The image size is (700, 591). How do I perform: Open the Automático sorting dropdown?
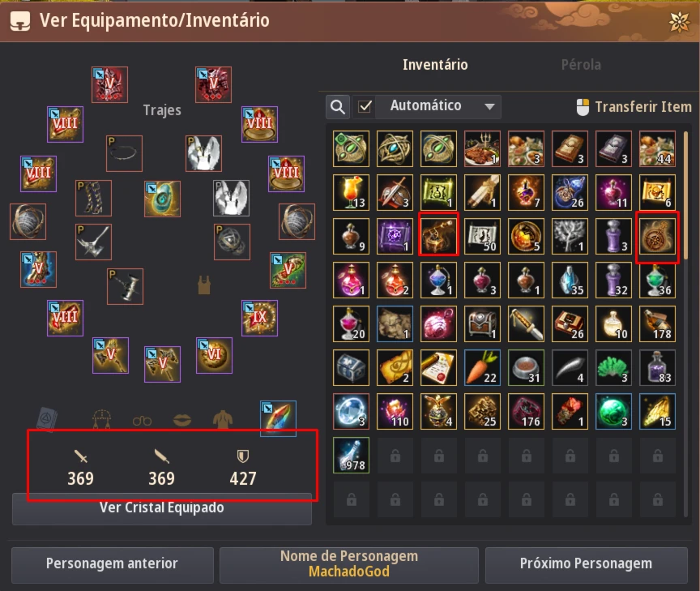[437, 107]
